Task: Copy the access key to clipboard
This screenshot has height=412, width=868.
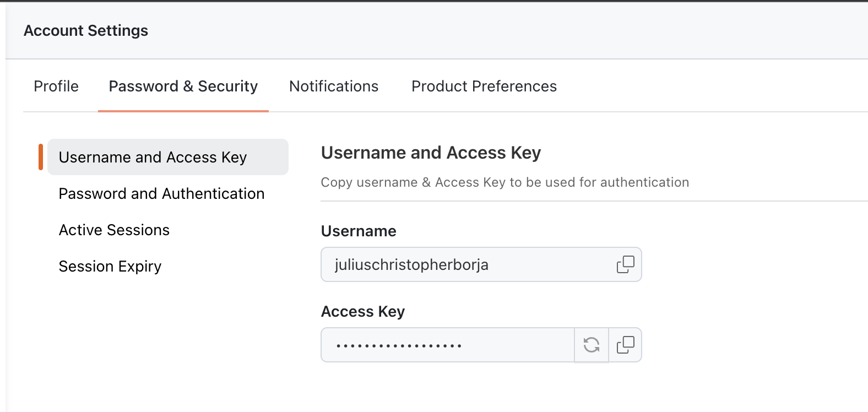Action: (x=625, y=345)
